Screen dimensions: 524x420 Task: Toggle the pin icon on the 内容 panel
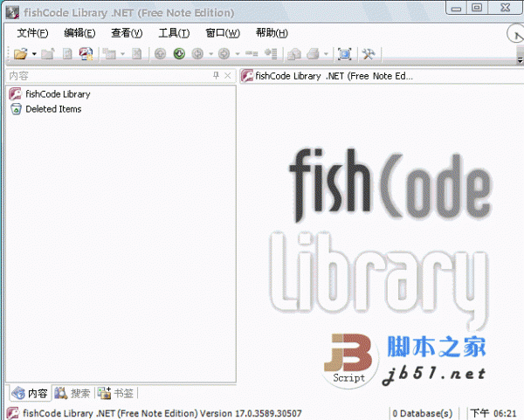point(217,75)
